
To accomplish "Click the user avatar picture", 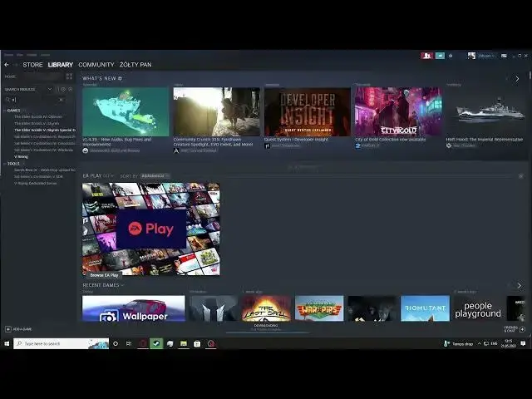I will [471, 56].
